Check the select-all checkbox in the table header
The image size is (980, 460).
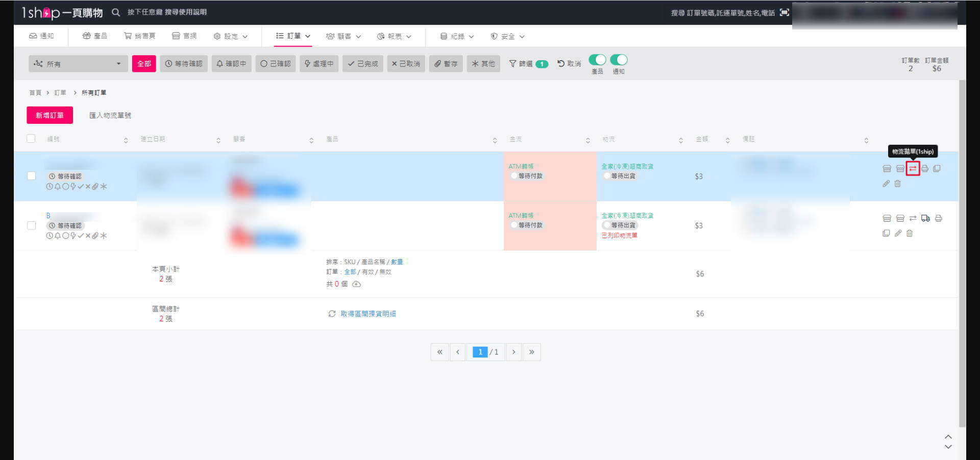pyautogui.click(x=31, y=138)
